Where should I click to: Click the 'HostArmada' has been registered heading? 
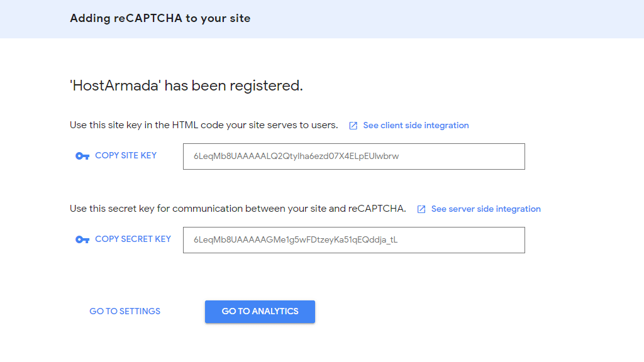click(x=186, y=85)
